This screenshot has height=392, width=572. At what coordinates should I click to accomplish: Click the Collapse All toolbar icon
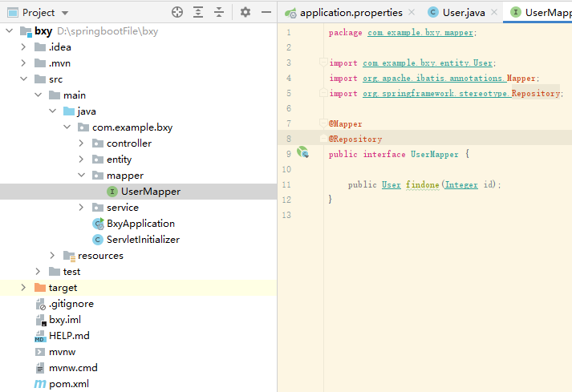[219, 12]
